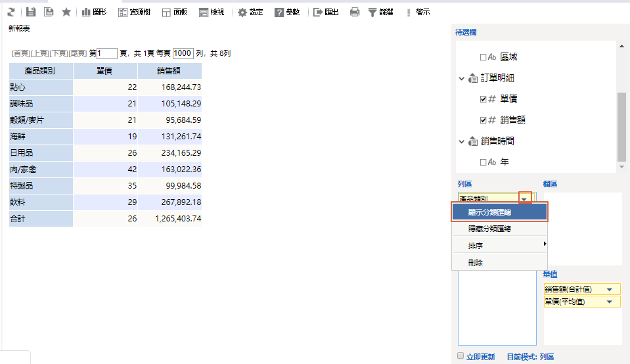Enable the 立即更新 checkbox
This screenshot has height=364, width=630.
461,356
